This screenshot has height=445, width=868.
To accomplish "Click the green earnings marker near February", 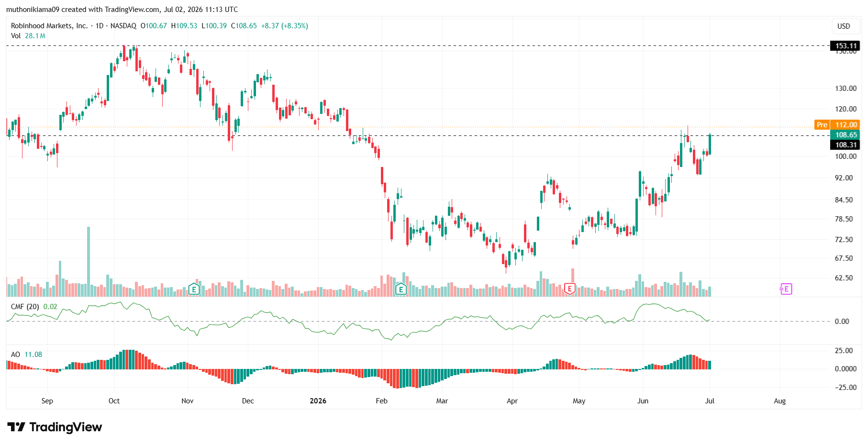I will coord(401,289).
